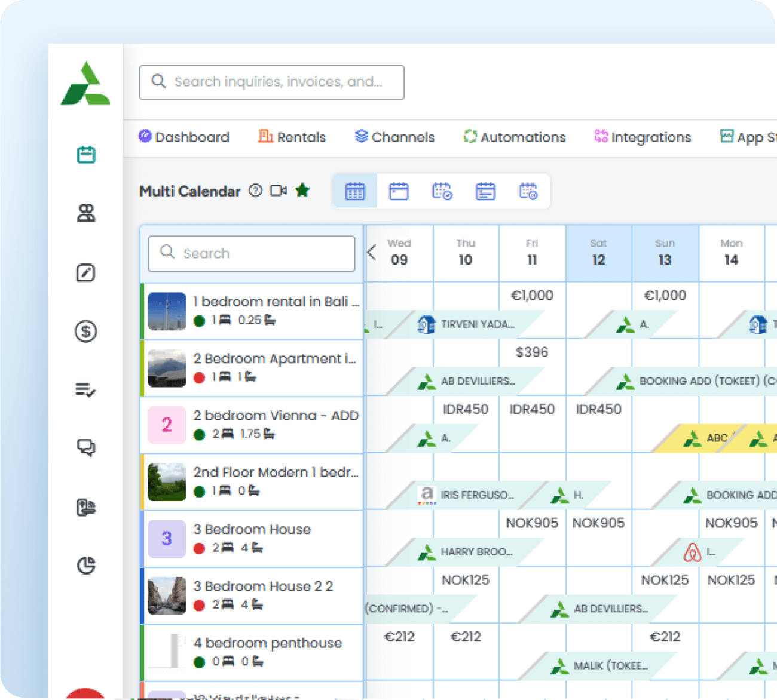
Task: Select the pencil edit icon in the sidebar
Action: pyautogui.click(x=87, y=273)
